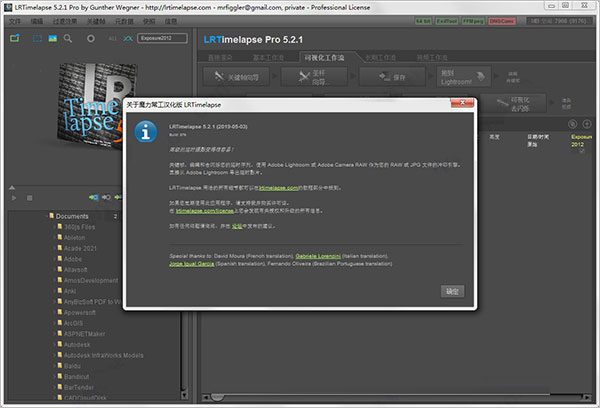Expand the AmosDevelopment folder

click(x=54, y=281)
